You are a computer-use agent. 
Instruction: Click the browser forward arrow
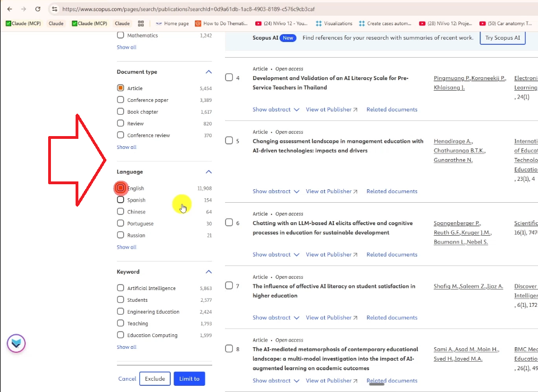pyautogui.click(x=24, y=10)
